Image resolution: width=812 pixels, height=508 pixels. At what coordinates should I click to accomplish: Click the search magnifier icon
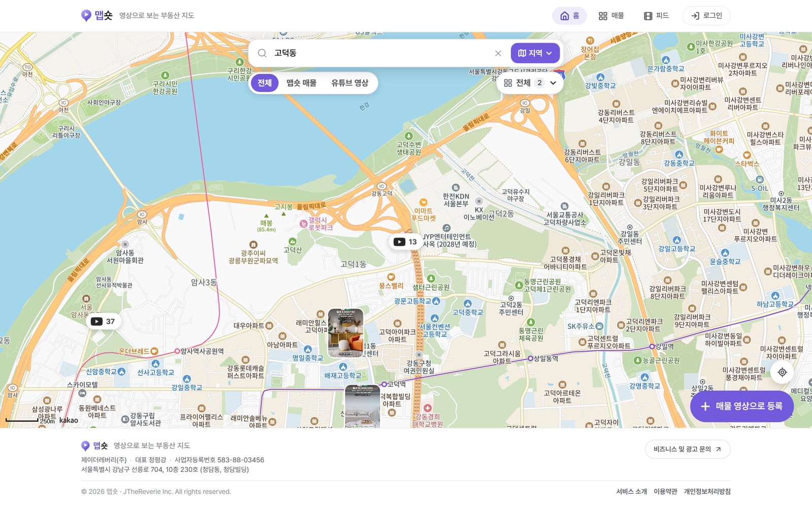pos(262,53)
